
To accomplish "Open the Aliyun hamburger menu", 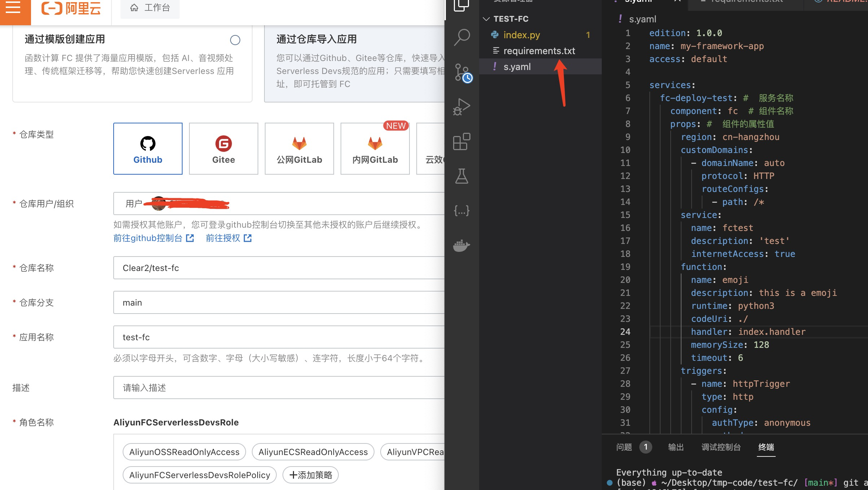I will [14, 8].
